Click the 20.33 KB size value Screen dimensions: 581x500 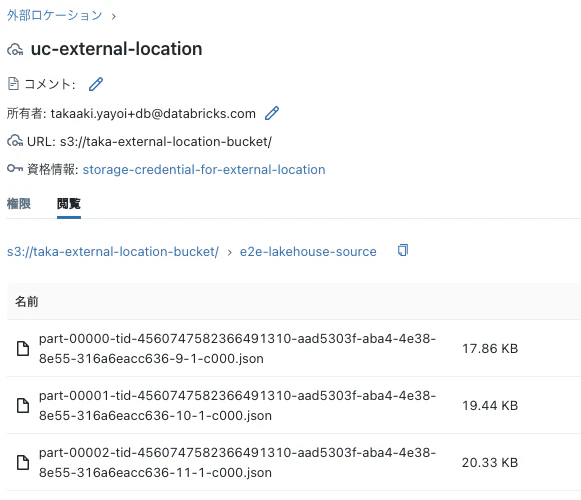[490, 463]
